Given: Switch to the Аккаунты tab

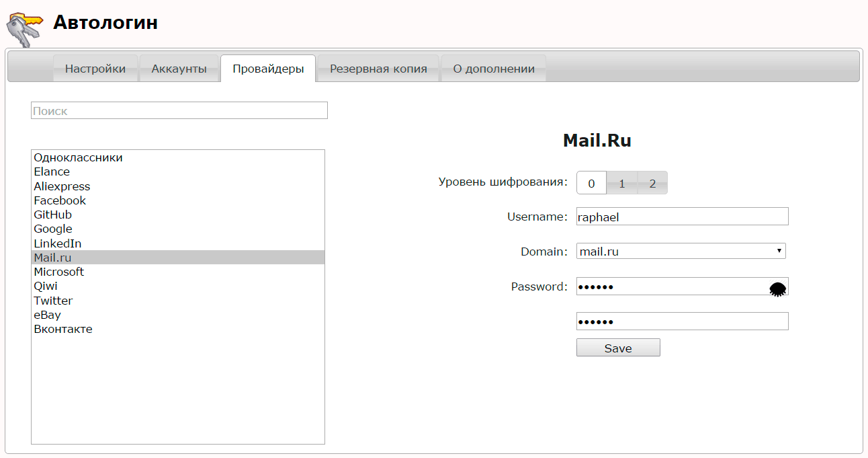Looking at the screenshot, I should (179, 69).
